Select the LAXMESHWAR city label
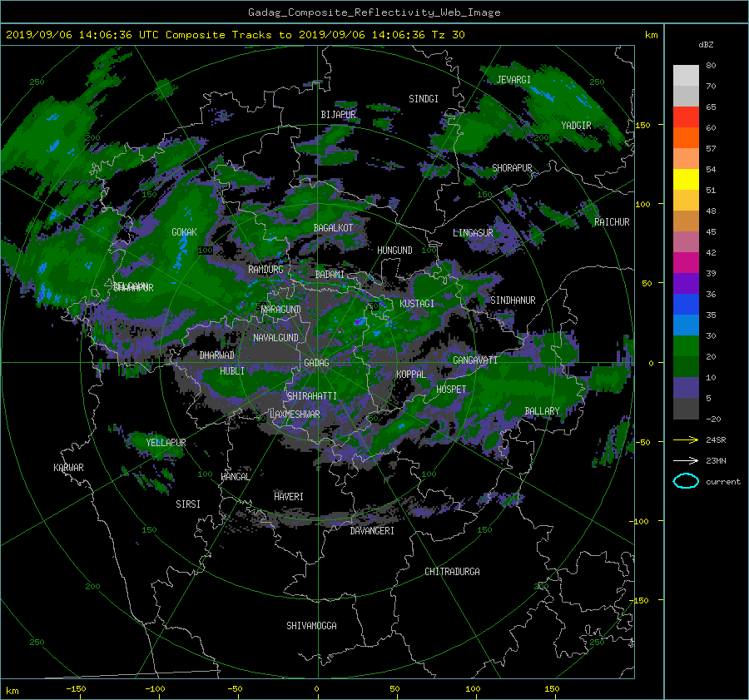The width and height of the screenshot is (749, 700). coord(295,415)
